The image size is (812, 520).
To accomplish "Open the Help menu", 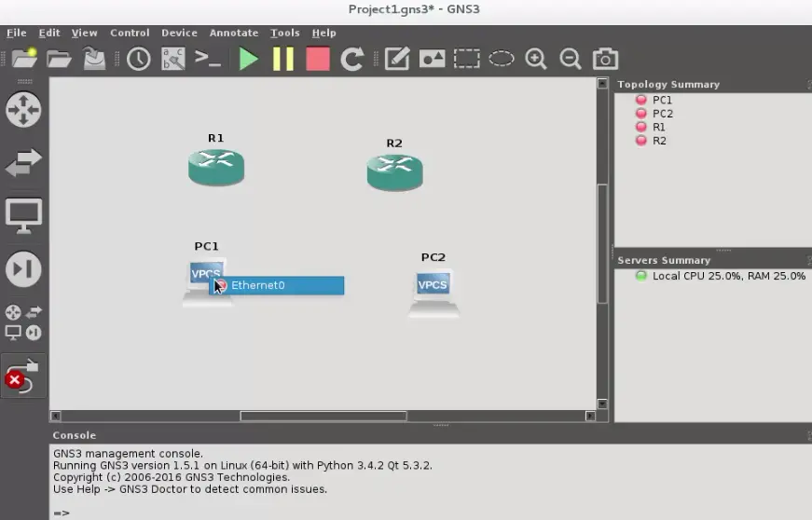I will tap(323, 33).
